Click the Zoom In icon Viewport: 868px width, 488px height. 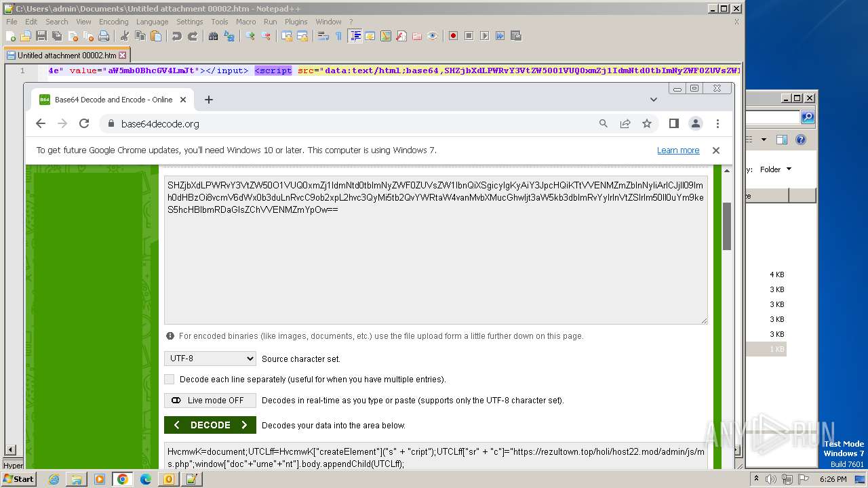tap(250, 36)
